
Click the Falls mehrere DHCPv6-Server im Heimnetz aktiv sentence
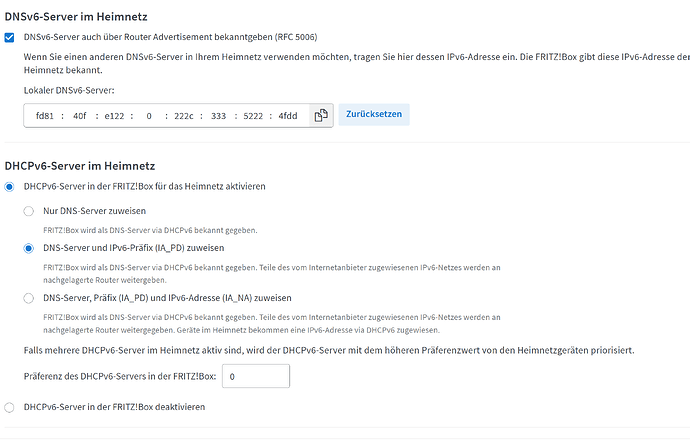pos(329,350)
